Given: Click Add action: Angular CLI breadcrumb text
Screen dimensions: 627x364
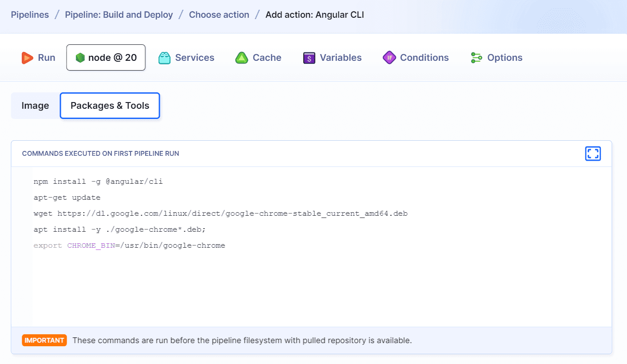Looking at the screenshot, I should click(x=314, y=15).
